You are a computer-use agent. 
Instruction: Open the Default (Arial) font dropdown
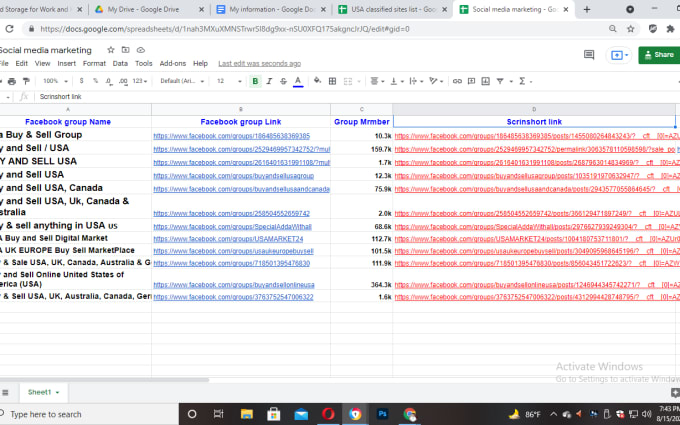pyautogui.click(x=182, y=81)
